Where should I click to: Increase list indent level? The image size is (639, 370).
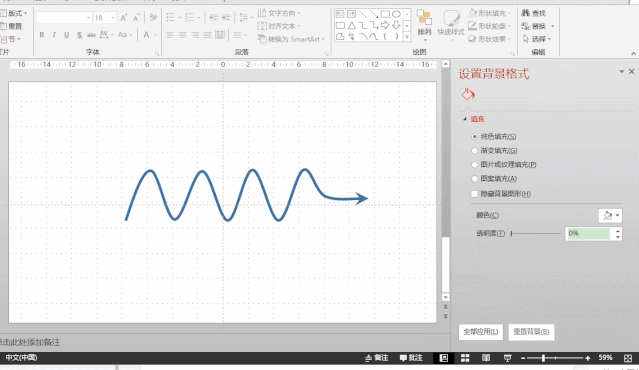(226, 18)
